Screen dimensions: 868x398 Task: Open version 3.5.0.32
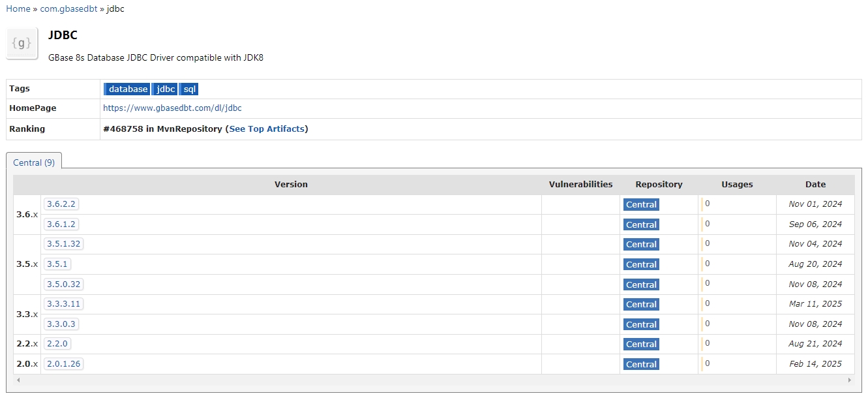[64, 284]
